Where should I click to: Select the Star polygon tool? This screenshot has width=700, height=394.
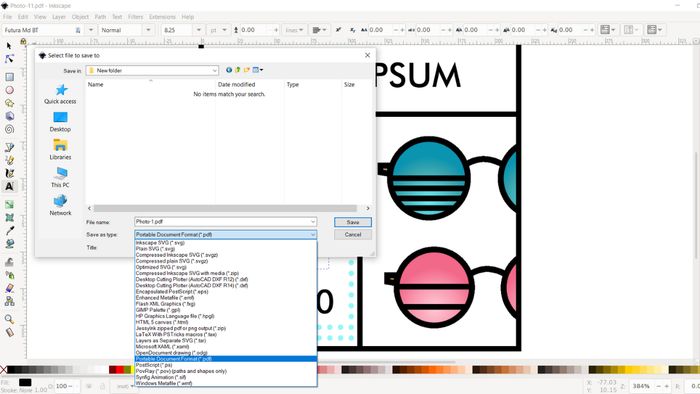[x=9, y=103]
